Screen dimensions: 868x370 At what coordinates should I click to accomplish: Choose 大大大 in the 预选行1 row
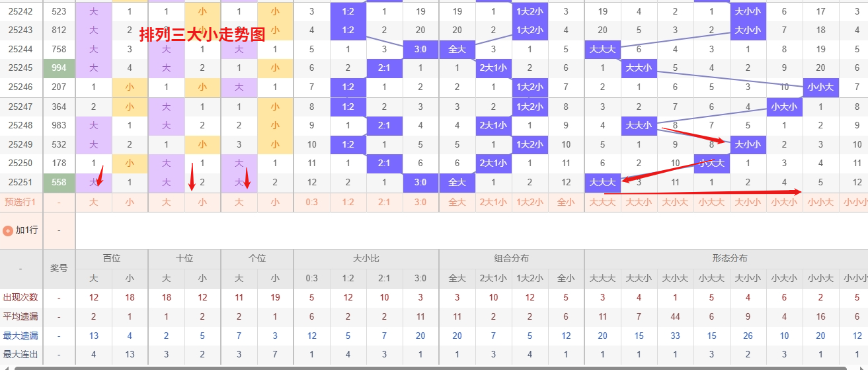point(602,203)
